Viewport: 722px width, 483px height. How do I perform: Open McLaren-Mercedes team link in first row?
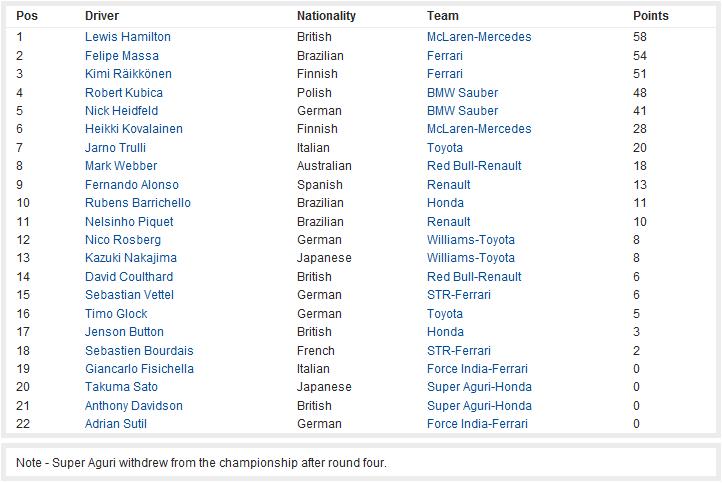pos(479,37)
